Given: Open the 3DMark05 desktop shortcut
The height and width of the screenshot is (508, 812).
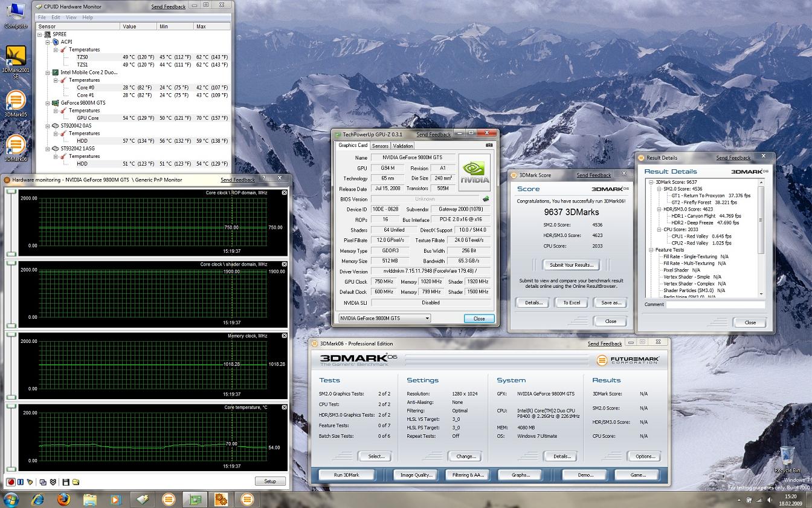Looking at the screenshot, I should [15, 103].
